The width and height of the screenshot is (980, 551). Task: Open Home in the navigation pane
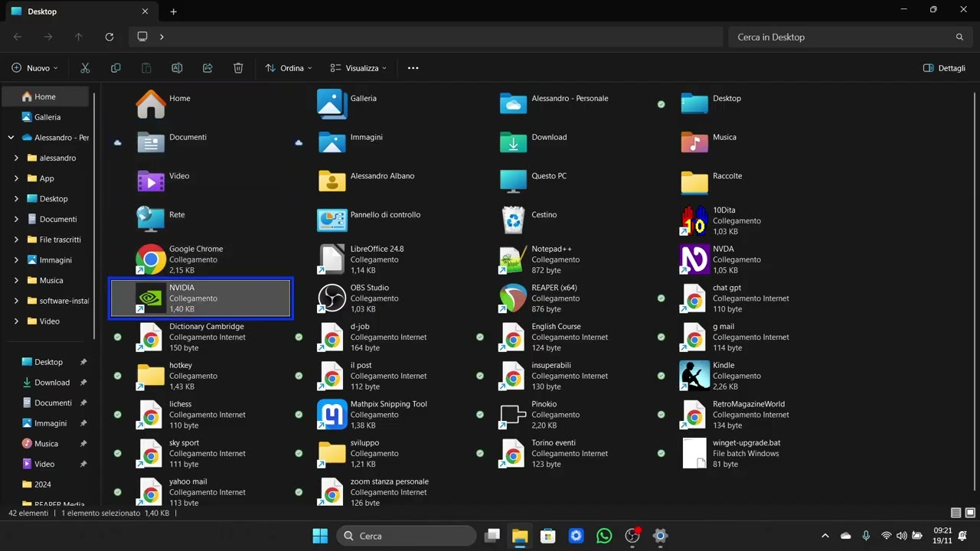pos(45,97)
